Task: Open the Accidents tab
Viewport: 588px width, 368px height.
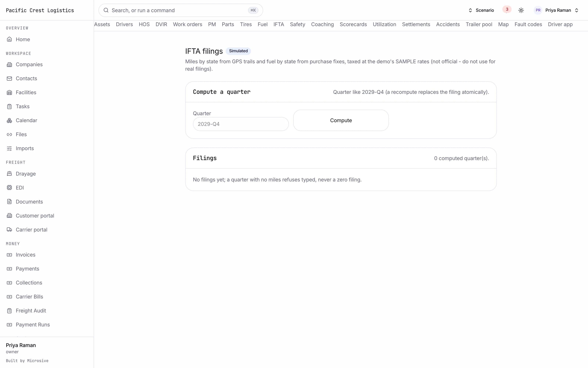Action: click(448, 24)
